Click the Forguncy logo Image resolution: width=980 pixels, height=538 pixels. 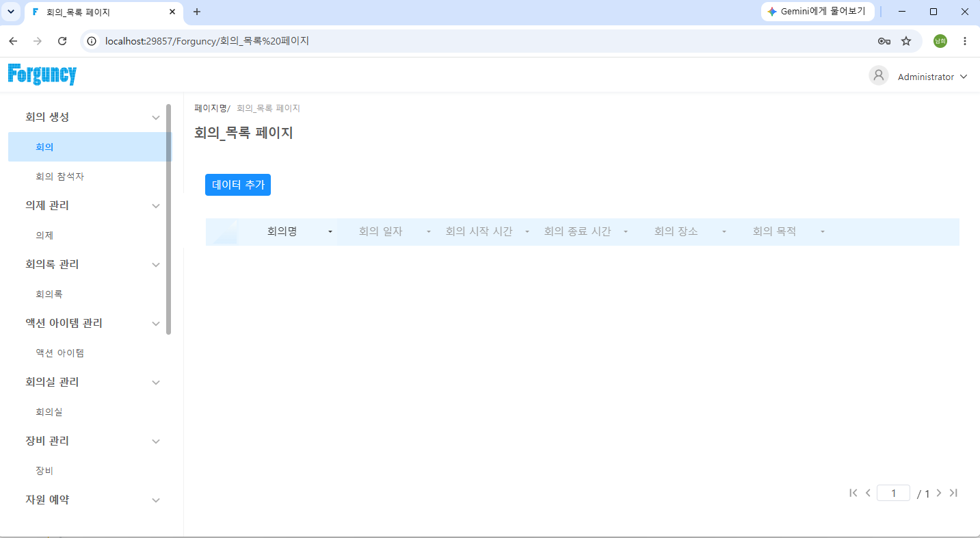tap(42, 74)
